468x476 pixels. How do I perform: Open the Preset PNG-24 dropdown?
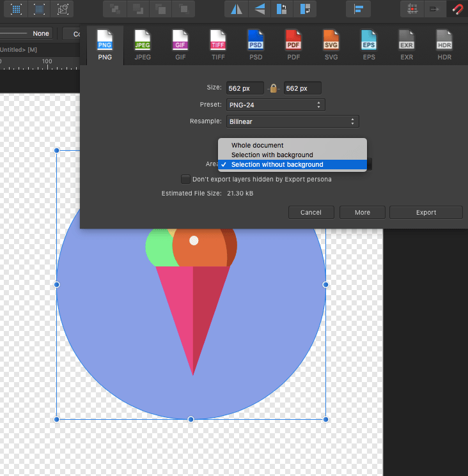[x=276, y=105]
